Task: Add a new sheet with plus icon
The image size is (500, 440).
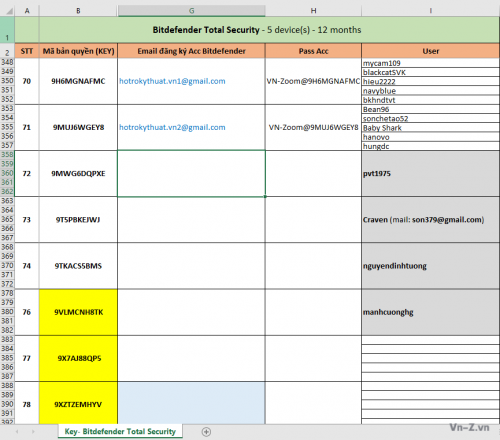Action: point(206,432)
